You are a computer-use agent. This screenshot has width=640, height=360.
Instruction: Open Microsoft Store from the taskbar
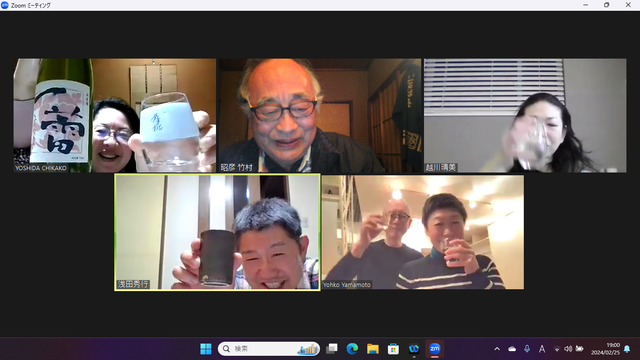click(393, 349)
